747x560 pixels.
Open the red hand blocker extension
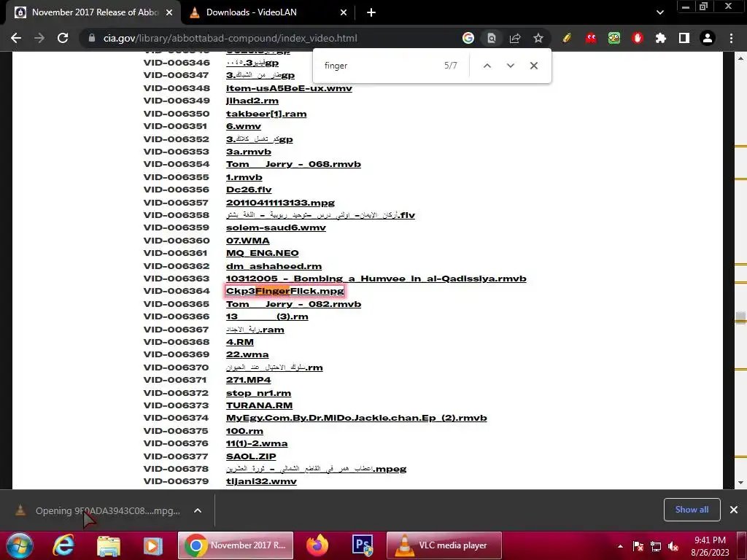638,38
